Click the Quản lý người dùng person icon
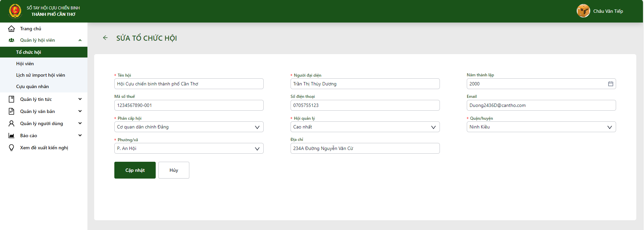 coord(11,123)
